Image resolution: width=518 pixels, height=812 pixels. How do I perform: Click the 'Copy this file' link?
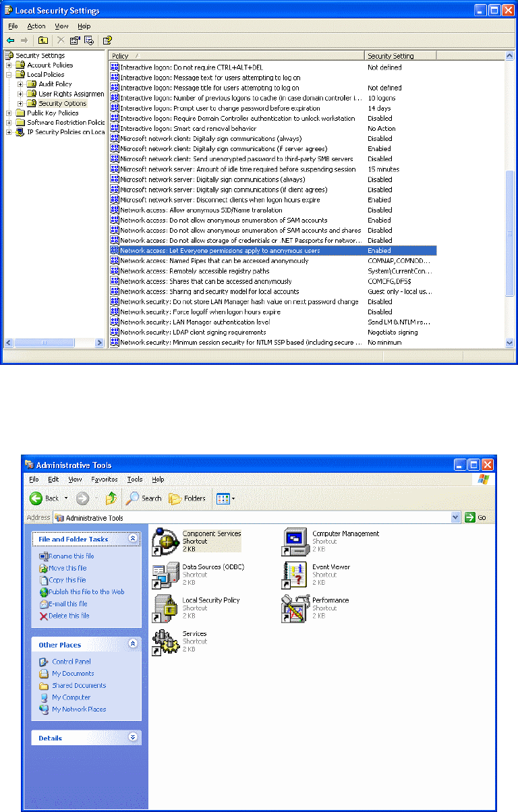67,580
